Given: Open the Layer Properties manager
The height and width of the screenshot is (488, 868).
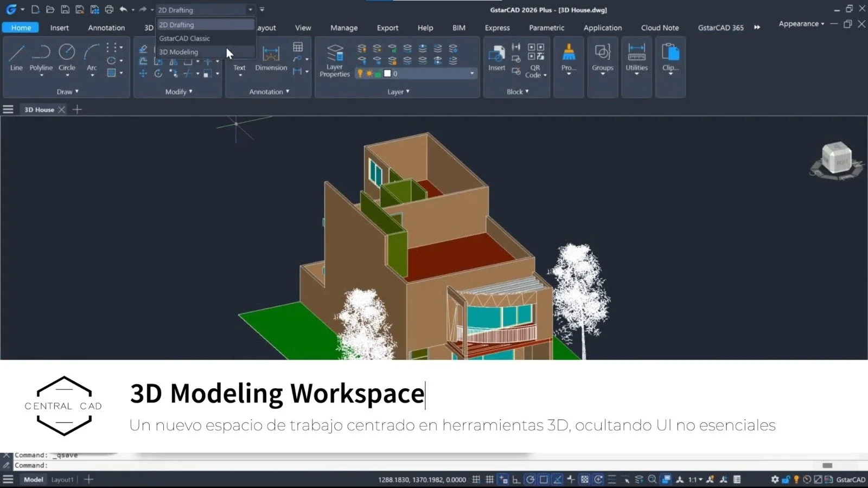Looking at the screenshot, I should 335,61.
